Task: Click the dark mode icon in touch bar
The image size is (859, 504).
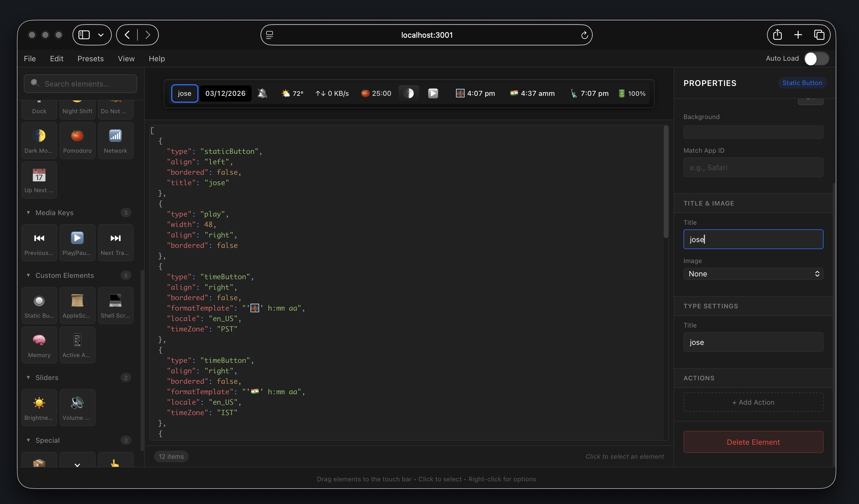Action: 408,93
